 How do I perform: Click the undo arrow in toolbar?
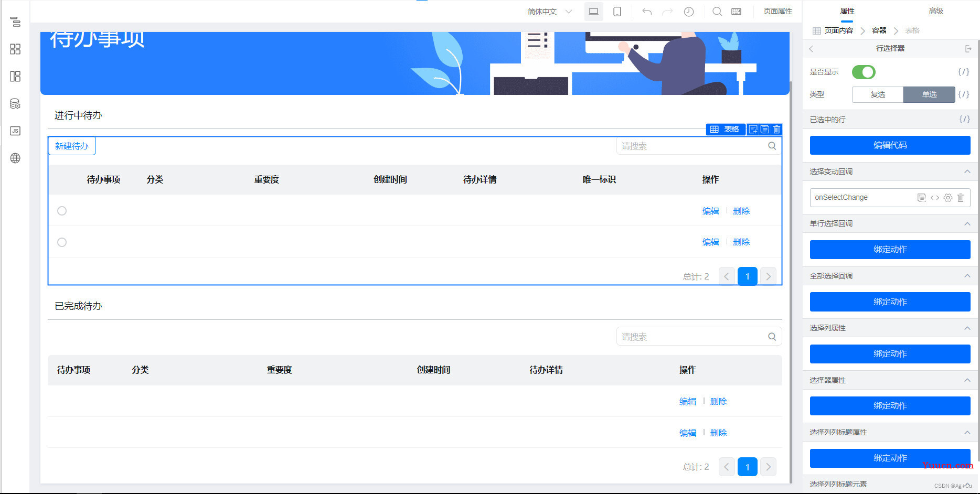coord(647,12)
